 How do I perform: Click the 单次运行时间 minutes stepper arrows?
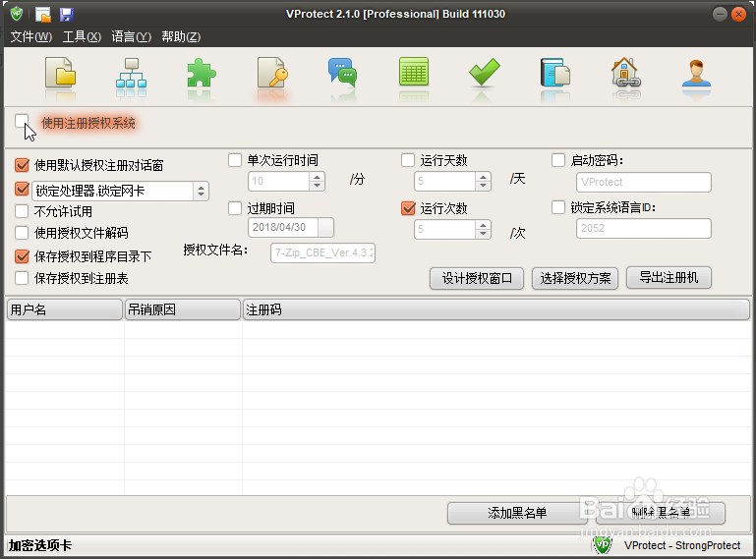pyautogui.click(x=317, y=181)
